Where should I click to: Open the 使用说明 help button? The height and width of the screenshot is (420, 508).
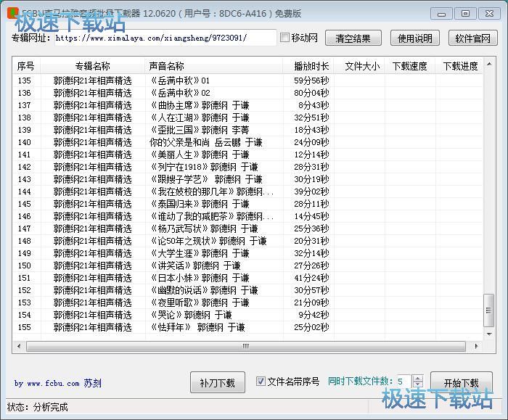coord(415,38)
